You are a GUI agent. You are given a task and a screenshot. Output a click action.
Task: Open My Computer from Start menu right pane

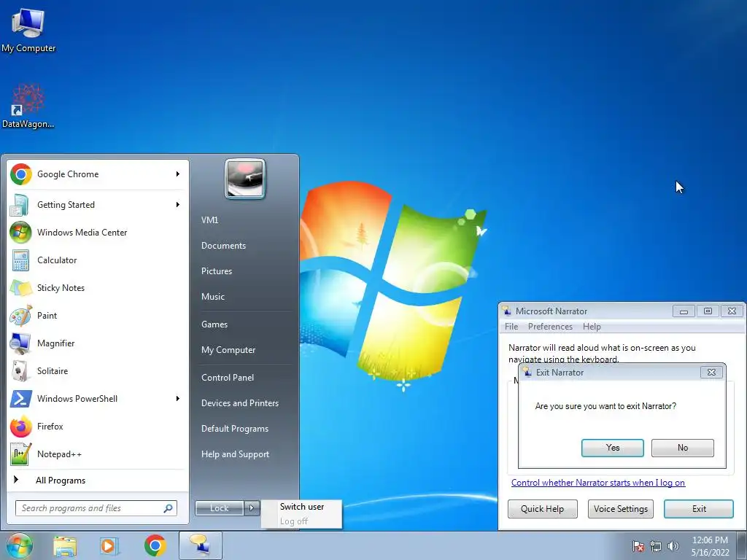pos(228,350)
